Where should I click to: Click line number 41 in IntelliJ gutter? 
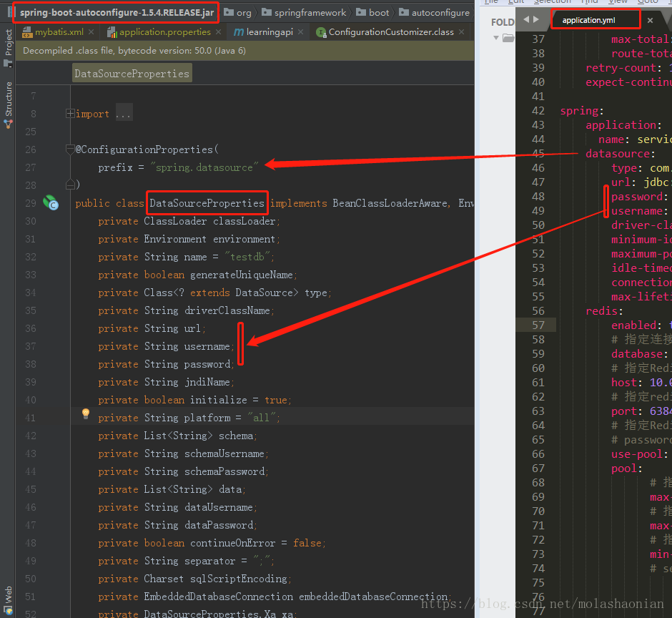[x=30, y=418]
